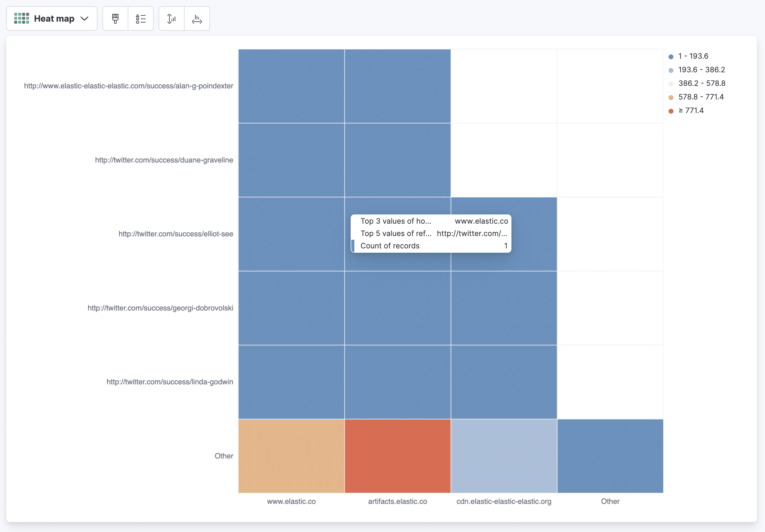
Task: Select the alan-g-poindexter axis label
Action: tap(128, 86)
